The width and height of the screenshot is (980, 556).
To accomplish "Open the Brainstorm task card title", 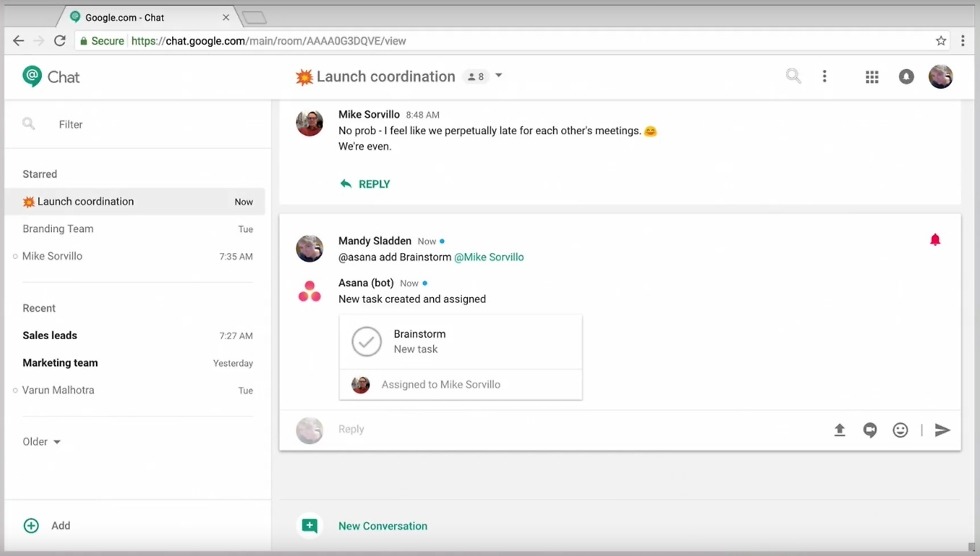I will tap(419, 334).
